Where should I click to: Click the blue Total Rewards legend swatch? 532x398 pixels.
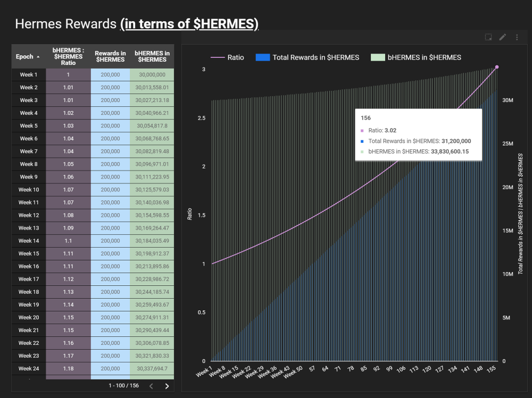263,57
